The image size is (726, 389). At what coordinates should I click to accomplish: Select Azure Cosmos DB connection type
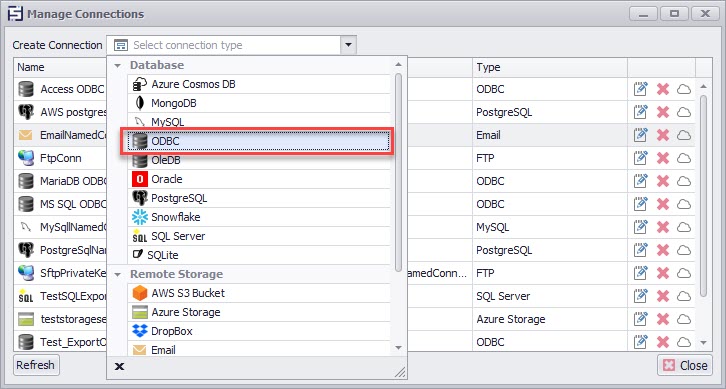tap(259, 84)
